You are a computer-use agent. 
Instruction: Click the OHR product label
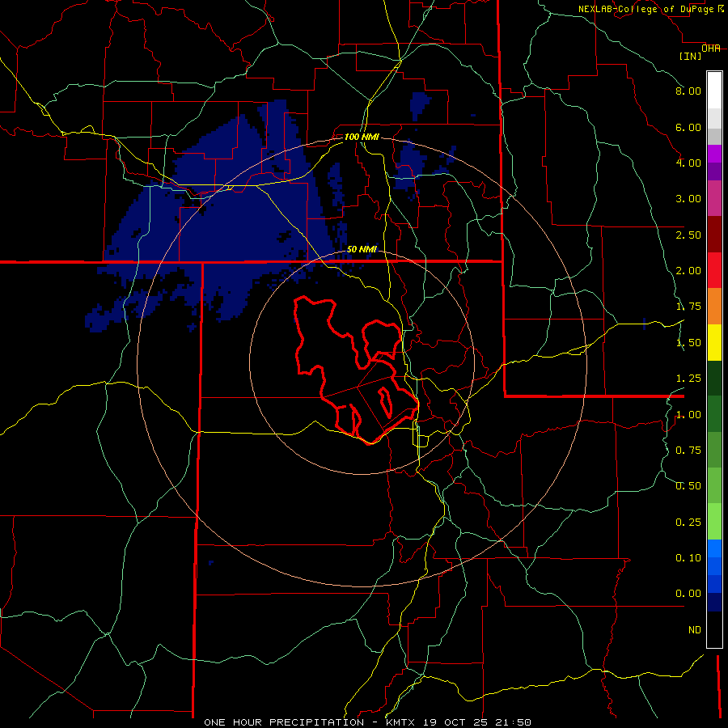pos(711,48)
